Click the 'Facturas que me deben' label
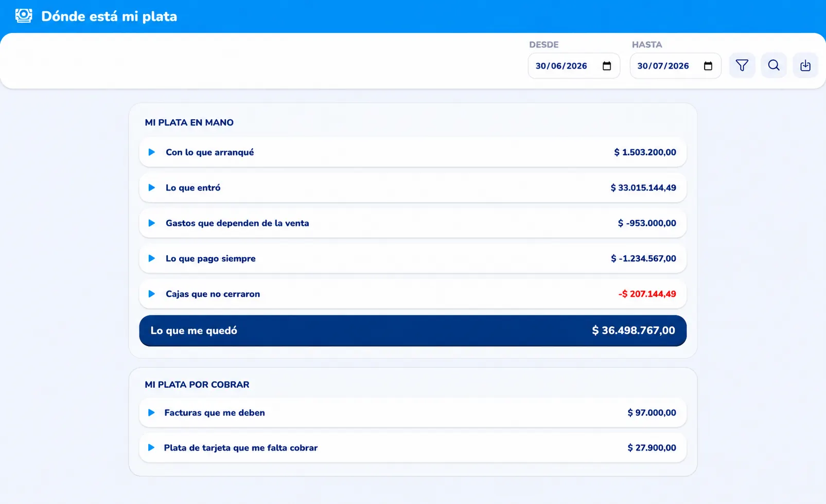 point(215,412)
